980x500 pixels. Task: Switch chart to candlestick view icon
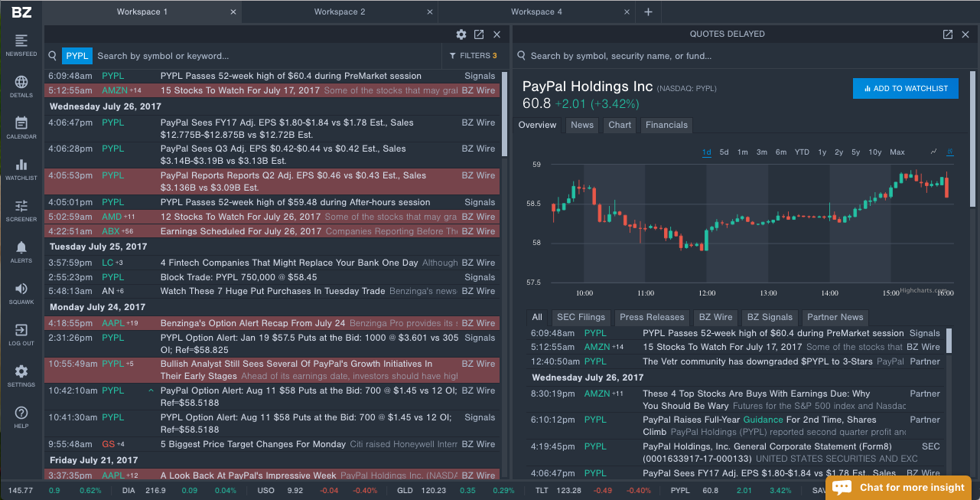coord(950,152)
